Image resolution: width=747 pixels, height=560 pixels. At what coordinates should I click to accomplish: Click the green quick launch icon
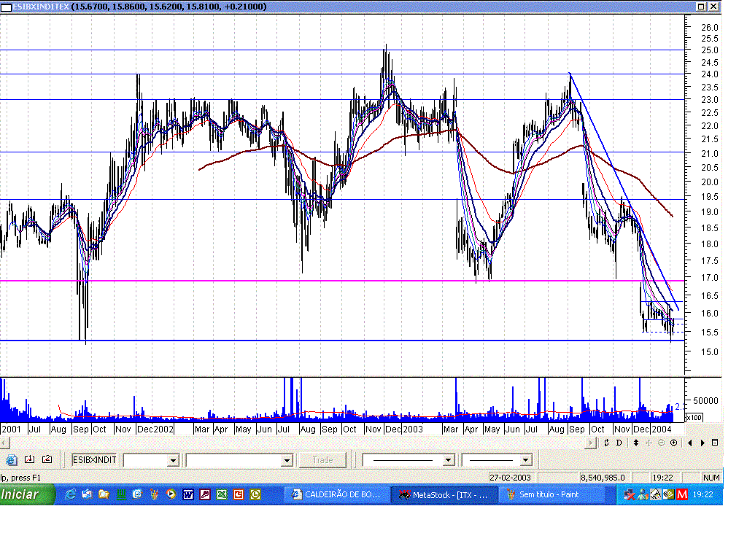coord(122,495)
